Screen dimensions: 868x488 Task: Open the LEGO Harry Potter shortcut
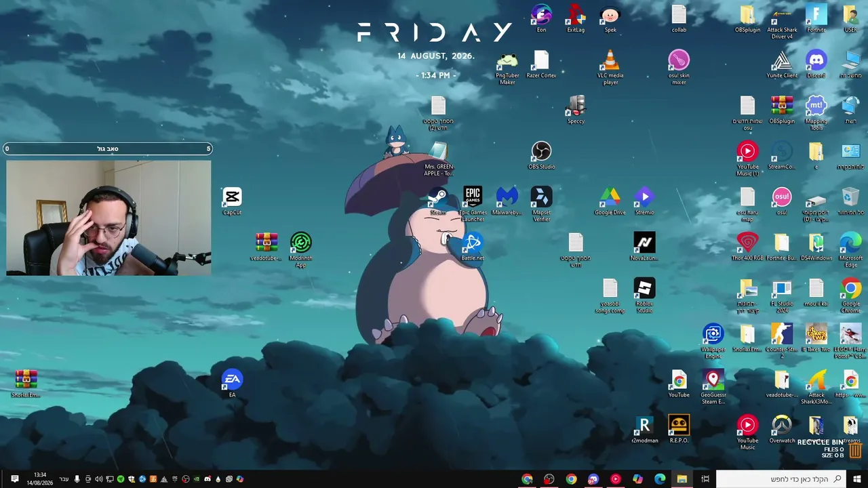[x=850, y=341]
